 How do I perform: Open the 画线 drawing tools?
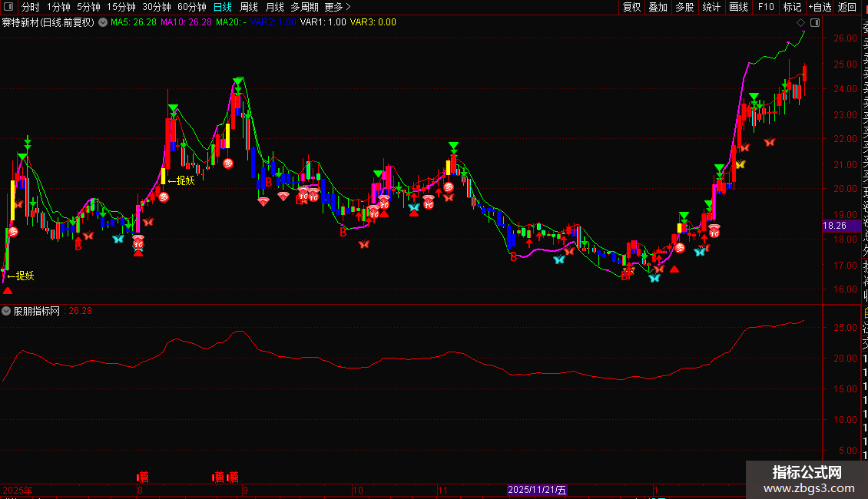(738, 7)
